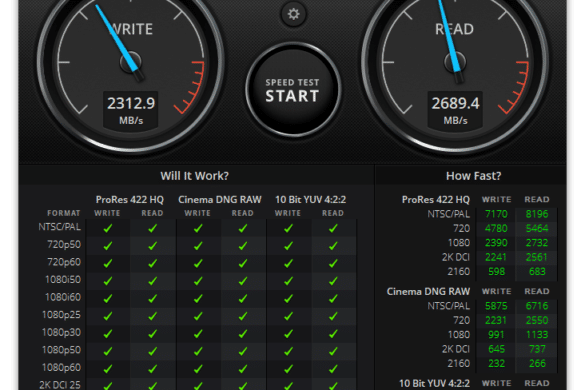585x390 pixels.
Task: Click the ProRes 2K DCI write value 2241
Action: [x=496, y=257]
